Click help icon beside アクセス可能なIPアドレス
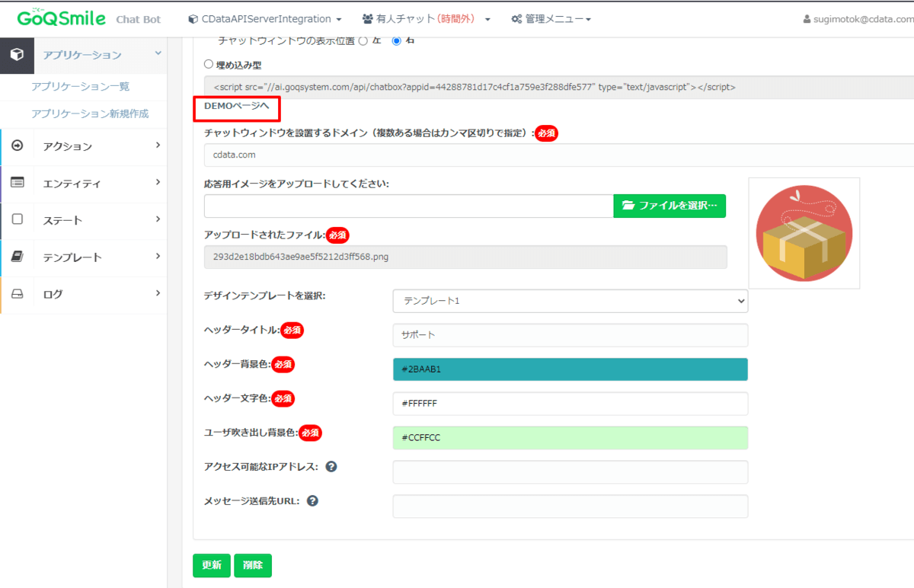The width and height of the screenshot is (914, 588). click(x=331, y=466)
